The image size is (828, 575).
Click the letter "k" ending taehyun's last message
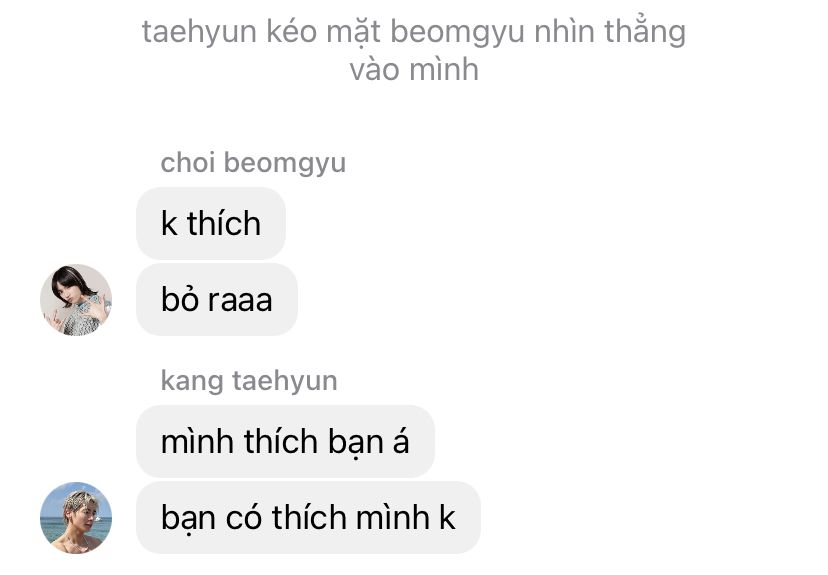447,517
